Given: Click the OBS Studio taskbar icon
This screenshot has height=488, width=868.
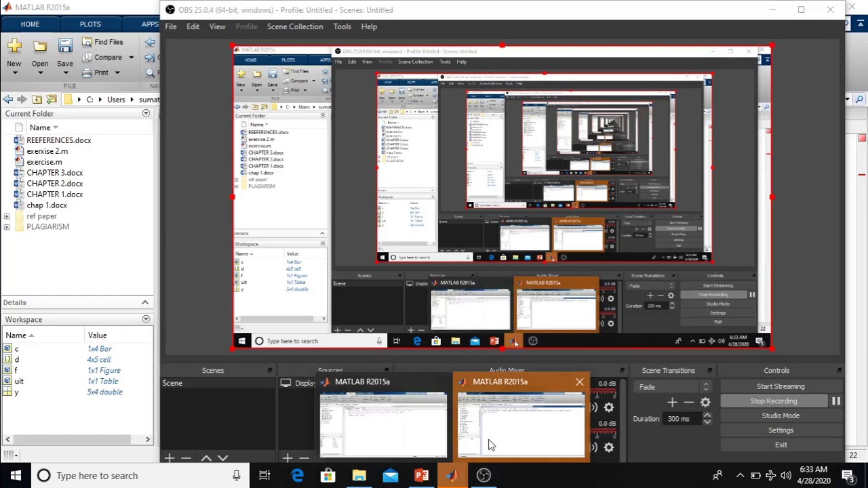Looking at the screenshot, I should [484, 475].
